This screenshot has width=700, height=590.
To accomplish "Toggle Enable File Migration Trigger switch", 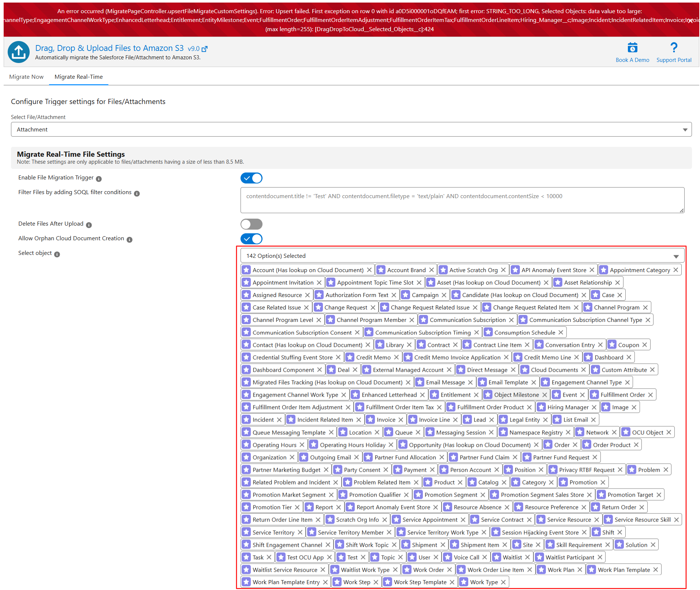I will (252, 178).
